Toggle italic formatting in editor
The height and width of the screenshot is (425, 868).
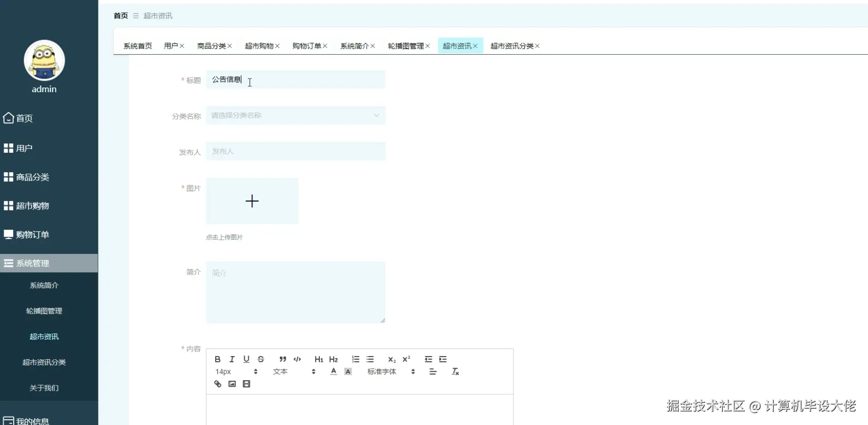pyautogui.click(x=232, y=359)
